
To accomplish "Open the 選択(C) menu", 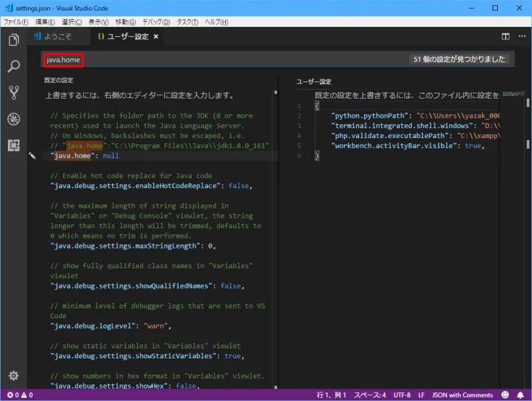I will coord(72,22).
